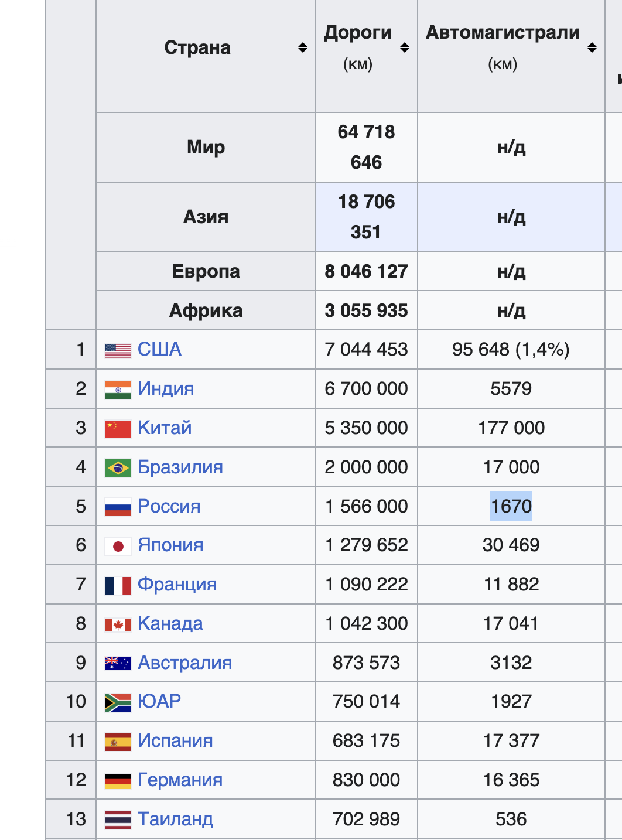Click the Germany flag icon
622x840 pixels.
[x=118, y=781]
